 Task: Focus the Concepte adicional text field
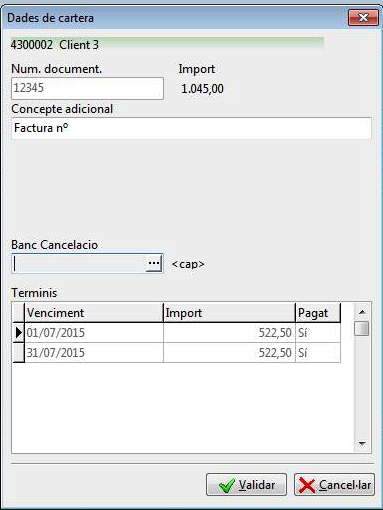191,128
